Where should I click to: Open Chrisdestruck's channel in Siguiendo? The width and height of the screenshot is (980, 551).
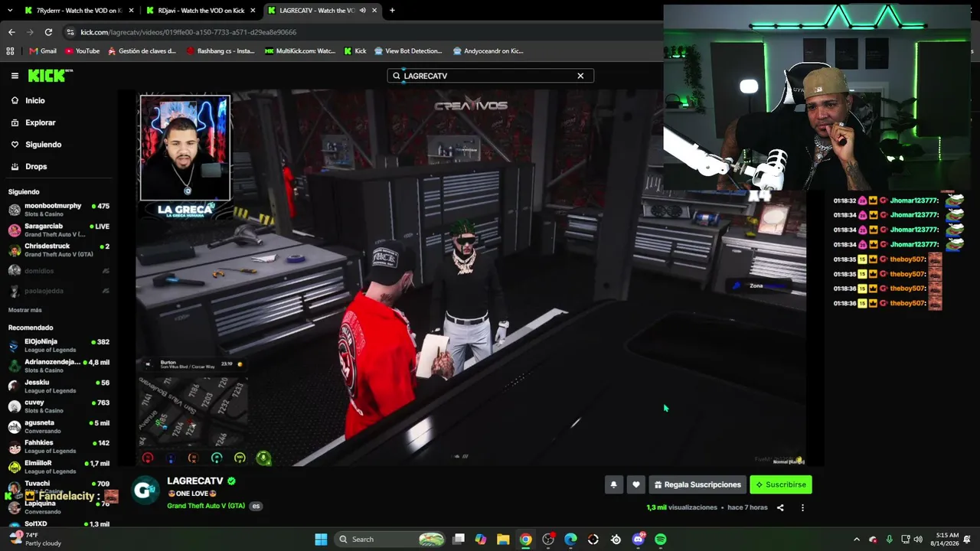click(59, 249)
